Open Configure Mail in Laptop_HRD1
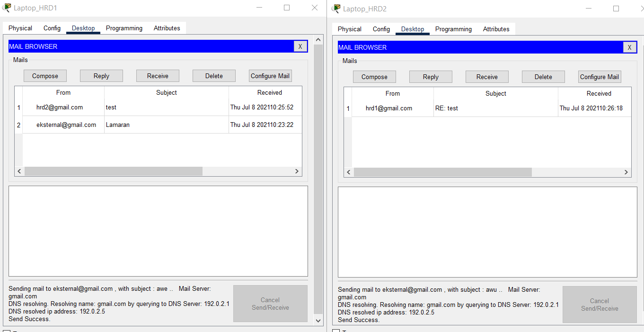Viewport: 644px width, 332px height. coord(270,76)
